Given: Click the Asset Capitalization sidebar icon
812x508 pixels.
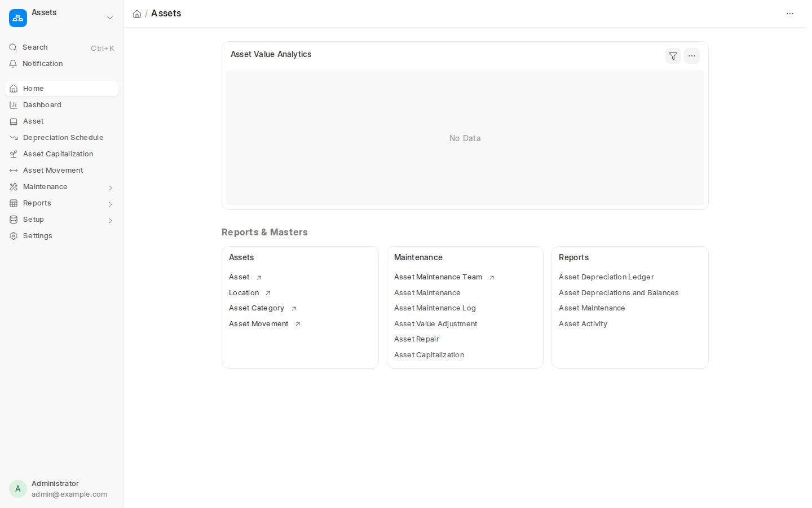Looking at the screenshot, I should [x=14, y=154].
